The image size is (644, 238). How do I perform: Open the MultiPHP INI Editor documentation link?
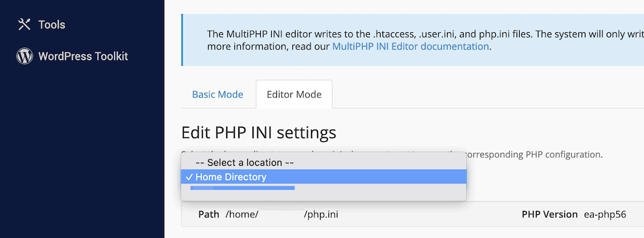coord(410,46)
